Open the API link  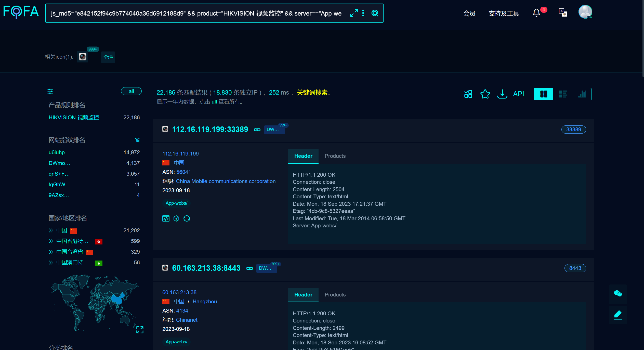[x=518, y=94]
